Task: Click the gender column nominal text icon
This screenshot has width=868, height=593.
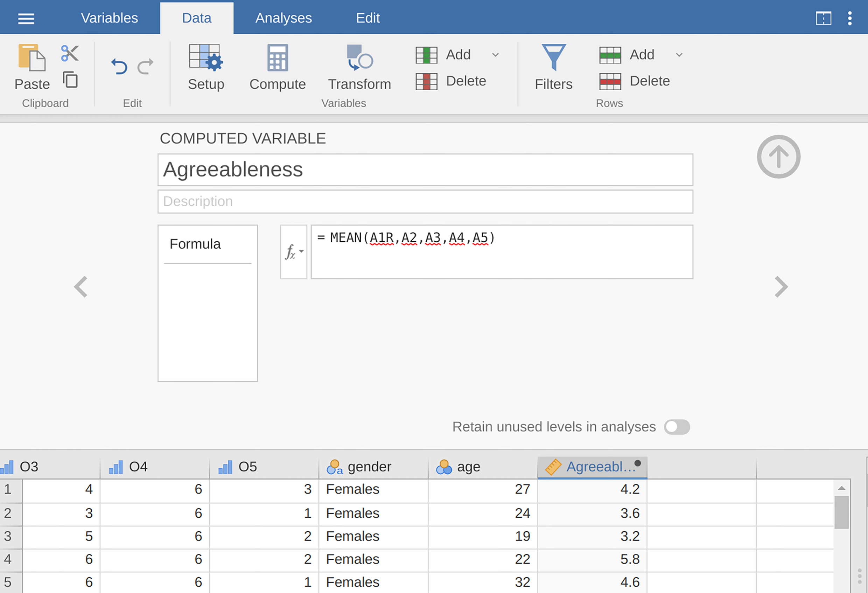Action: click(335, 467)
